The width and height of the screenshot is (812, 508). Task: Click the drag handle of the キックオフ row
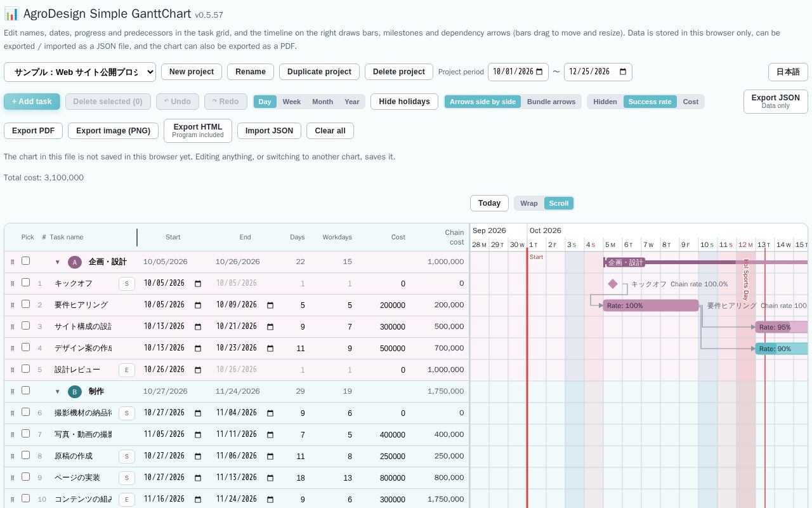point(12,284)
